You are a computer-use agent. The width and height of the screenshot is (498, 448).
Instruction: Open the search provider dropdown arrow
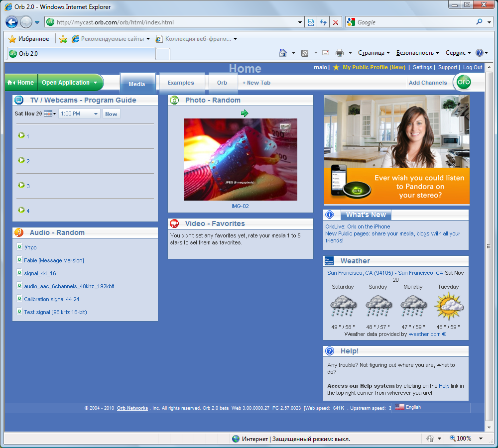489,22
